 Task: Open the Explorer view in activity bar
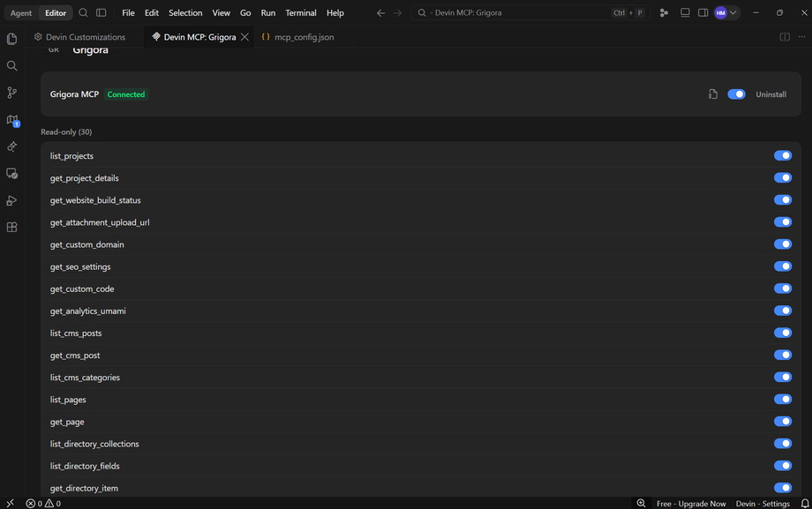[x=11, y=39]
